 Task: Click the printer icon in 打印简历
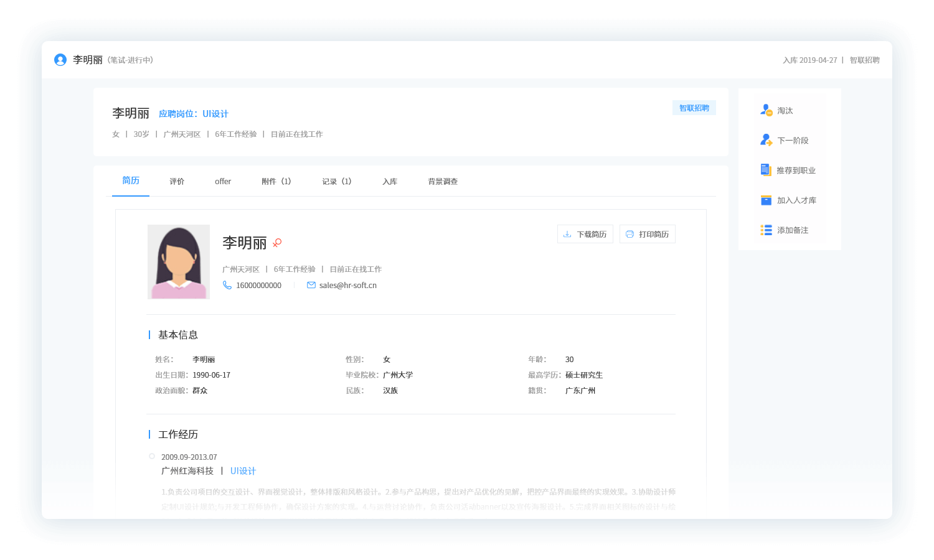[630, 234]
